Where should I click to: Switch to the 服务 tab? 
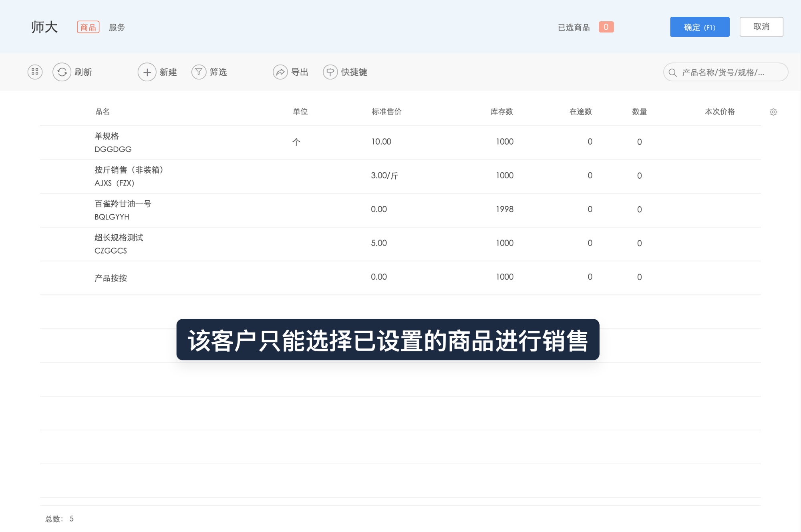click(x=116, y=27)
